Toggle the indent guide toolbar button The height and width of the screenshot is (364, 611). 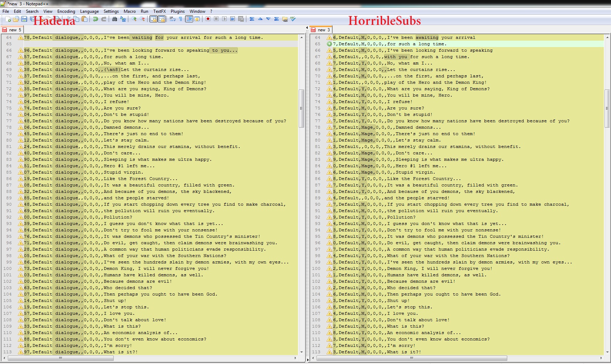[x=189, y=19]
